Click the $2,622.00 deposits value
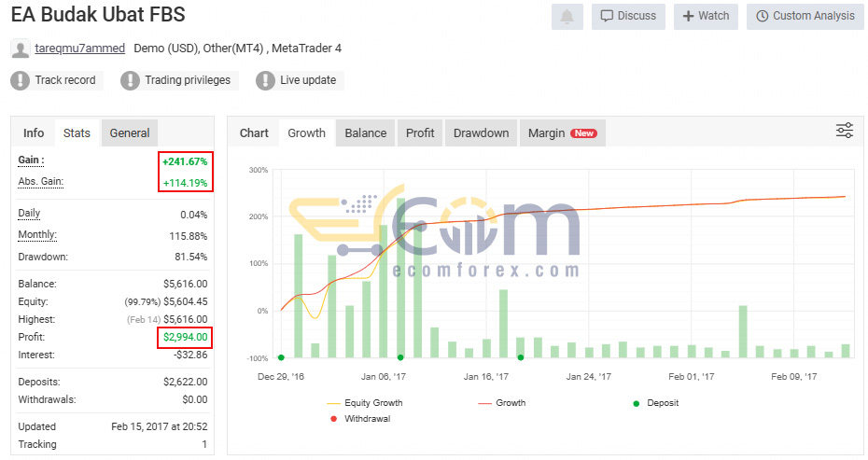 [x=186, y=382]
